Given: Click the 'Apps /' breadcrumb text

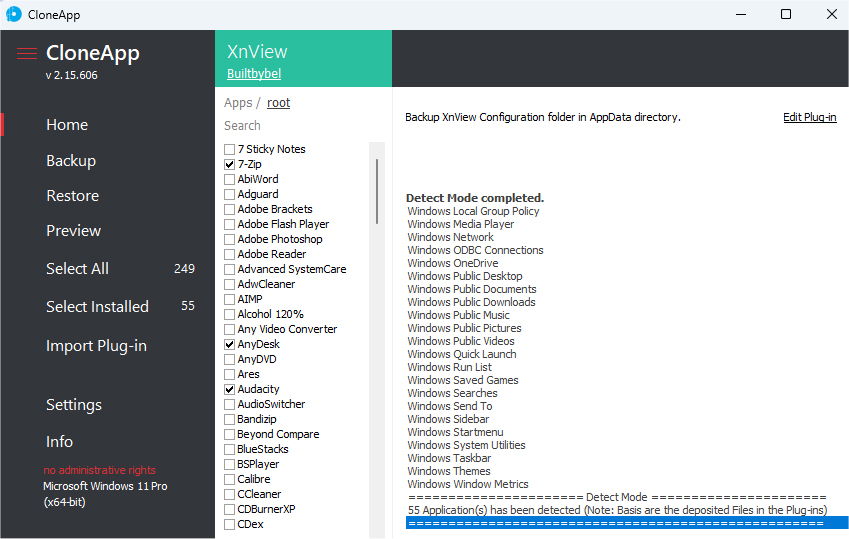Looking at the screenshot, I should pos(242,102).
